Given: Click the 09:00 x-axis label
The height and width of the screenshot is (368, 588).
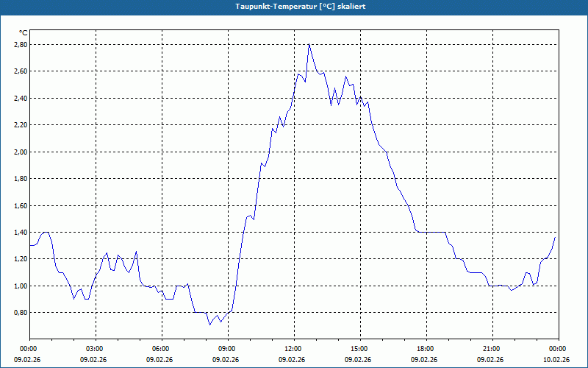Looking at the screenshot, I should pos(226,349).
